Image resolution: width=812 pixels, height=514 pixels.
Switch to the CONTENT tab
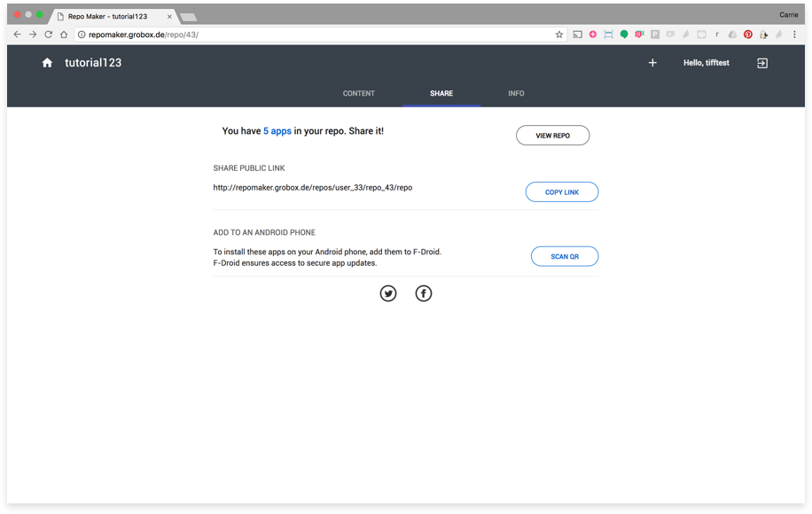point(359,93)
